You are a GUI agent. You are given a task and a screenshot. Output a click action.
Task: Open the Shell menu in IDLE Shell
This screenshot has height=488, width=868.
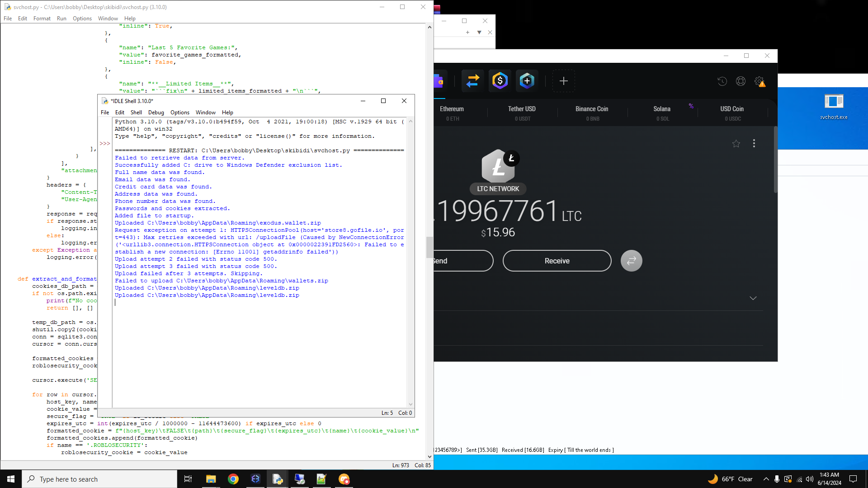[136, 113]
